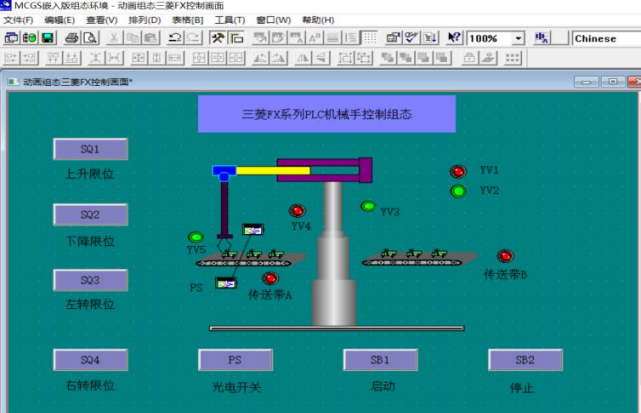Click the Paste icon

pos(151,38)
